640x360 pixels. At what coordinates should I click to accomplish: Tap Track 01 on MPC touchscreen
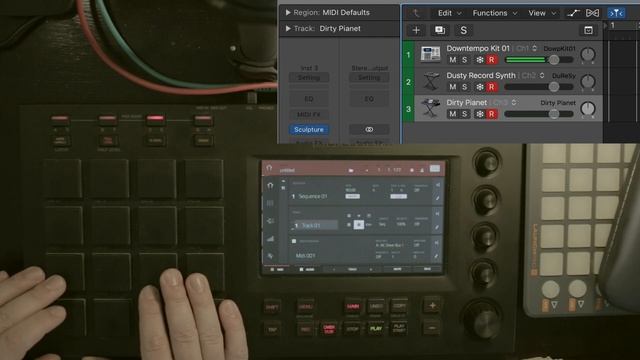point(315,225)
